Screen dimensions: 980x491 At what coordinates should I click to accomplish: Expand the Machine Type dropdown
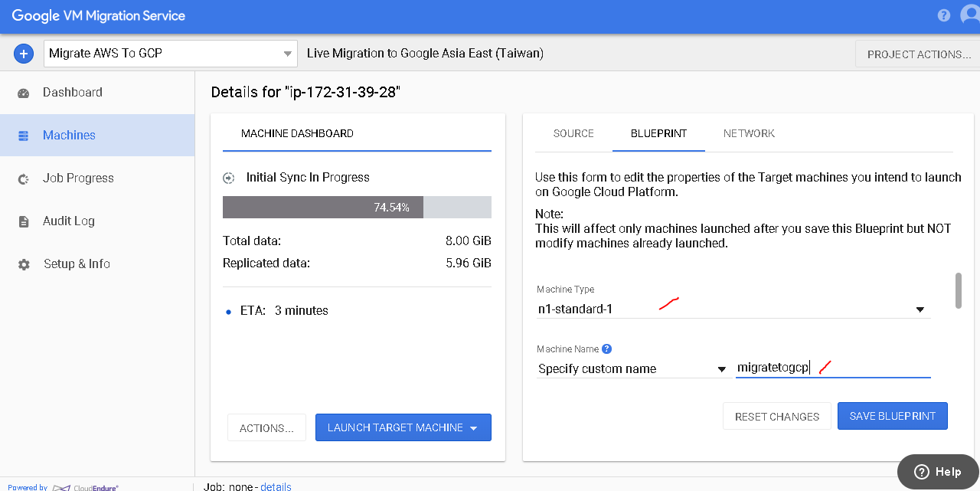(x=920, y=309)
